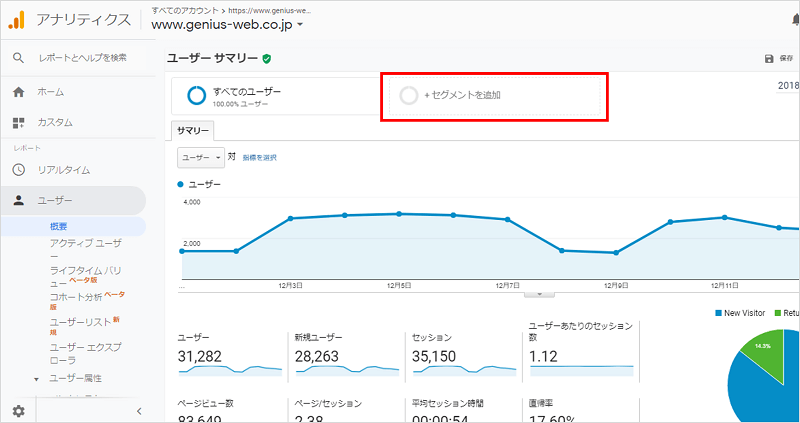Open the ユーザー metric dropdown

[201, 158]
